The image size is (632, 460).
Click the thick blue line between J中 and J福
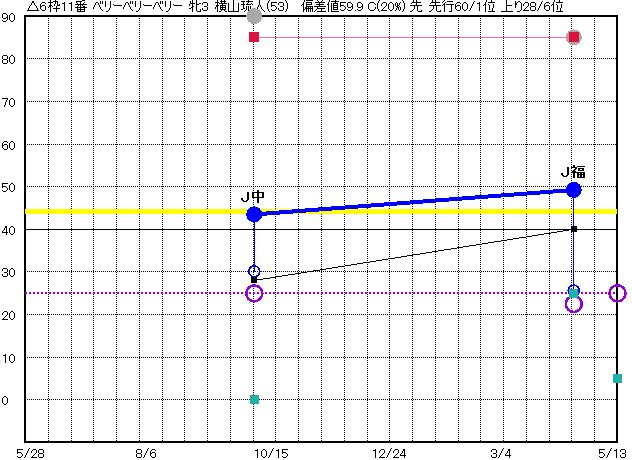pyautogui.click(x=414, y=201)
